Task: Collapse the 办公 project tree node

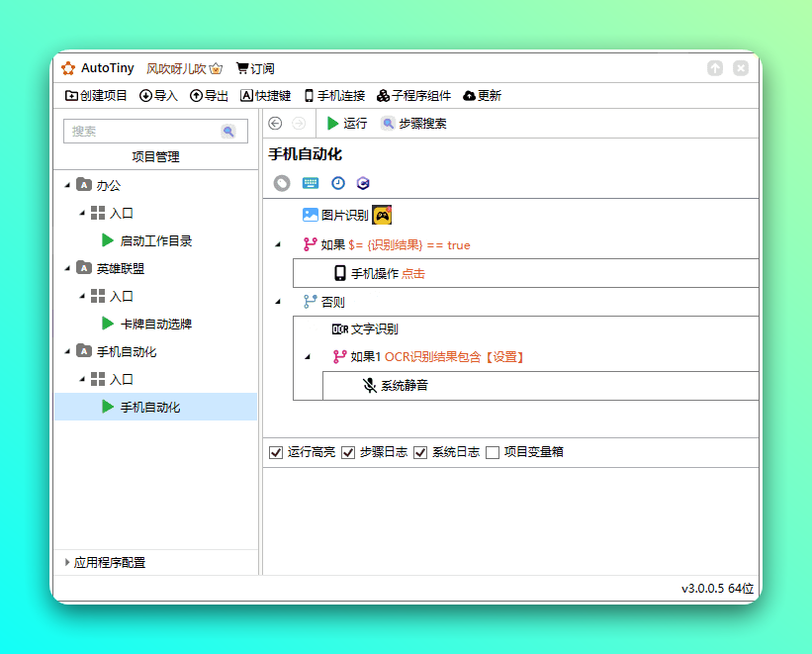Action: 67,185
